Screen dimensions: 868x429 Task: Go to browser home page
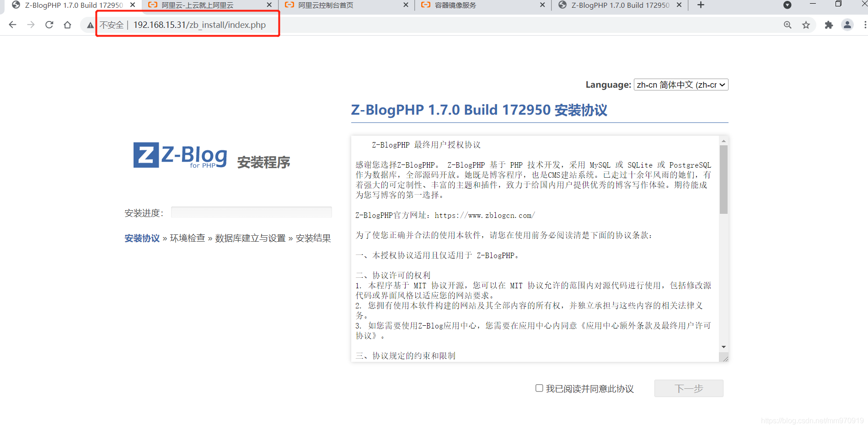pos(68,25)
